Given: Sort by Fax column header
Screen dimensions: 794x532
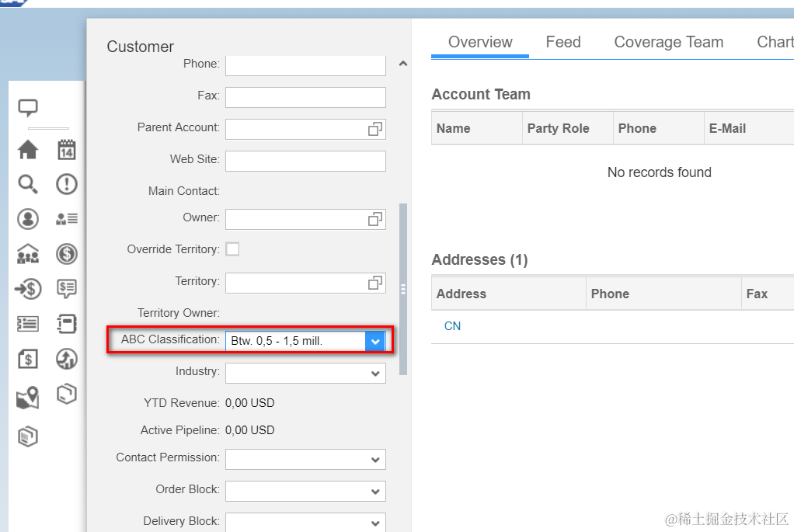Looking at the screenshot, I should coord(768,294).
